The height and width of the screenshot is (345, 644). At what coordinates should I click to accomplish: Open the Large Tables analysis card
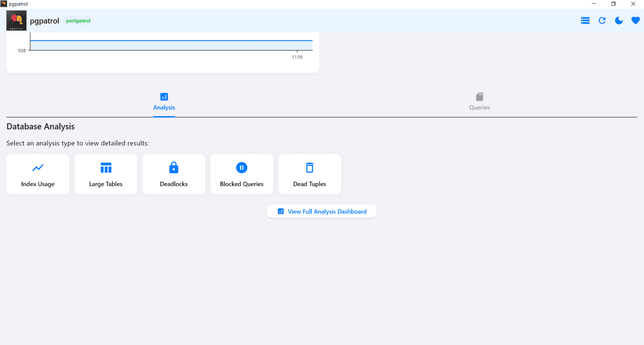click(x=106, y=174)
